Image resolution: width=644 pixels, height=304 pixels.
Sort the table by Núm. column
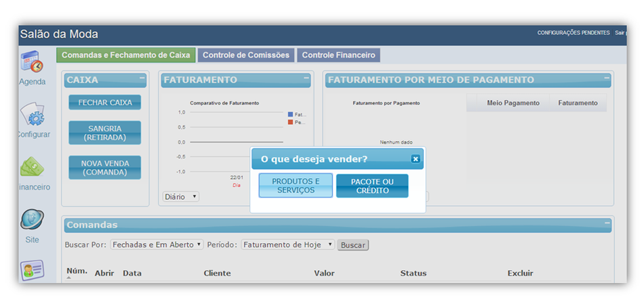coord(77,272)
